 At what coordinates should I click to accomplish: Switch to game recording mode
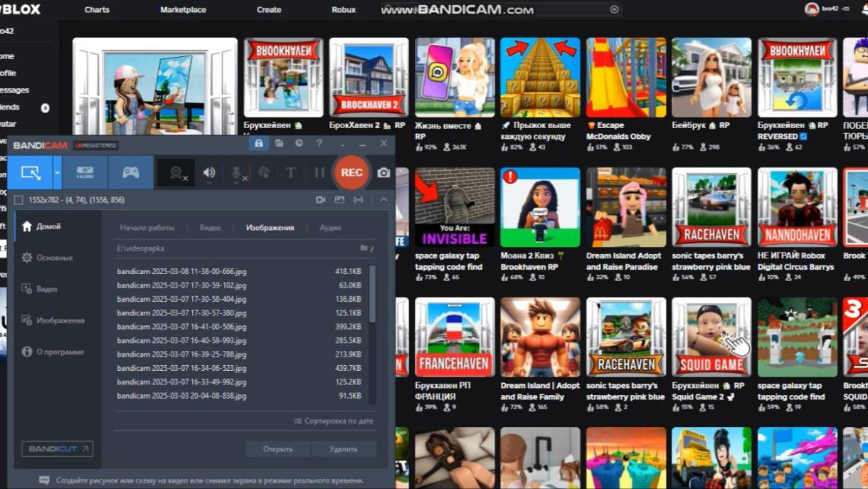(130, 172)
